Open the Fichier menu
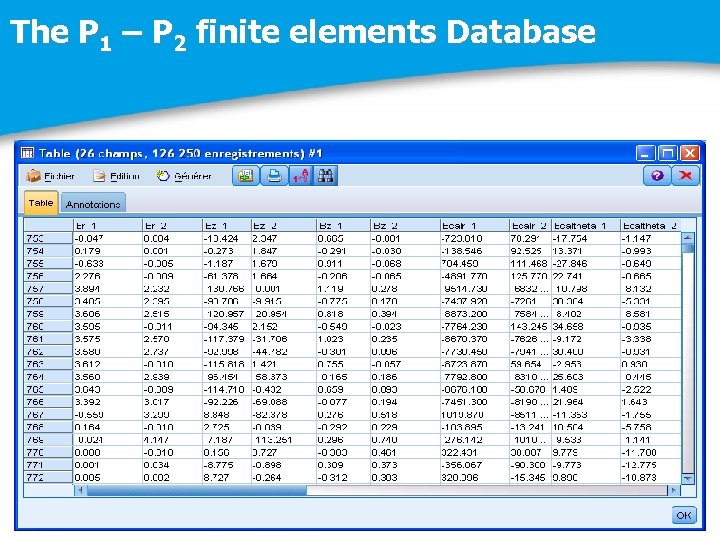 coord(51,176)
